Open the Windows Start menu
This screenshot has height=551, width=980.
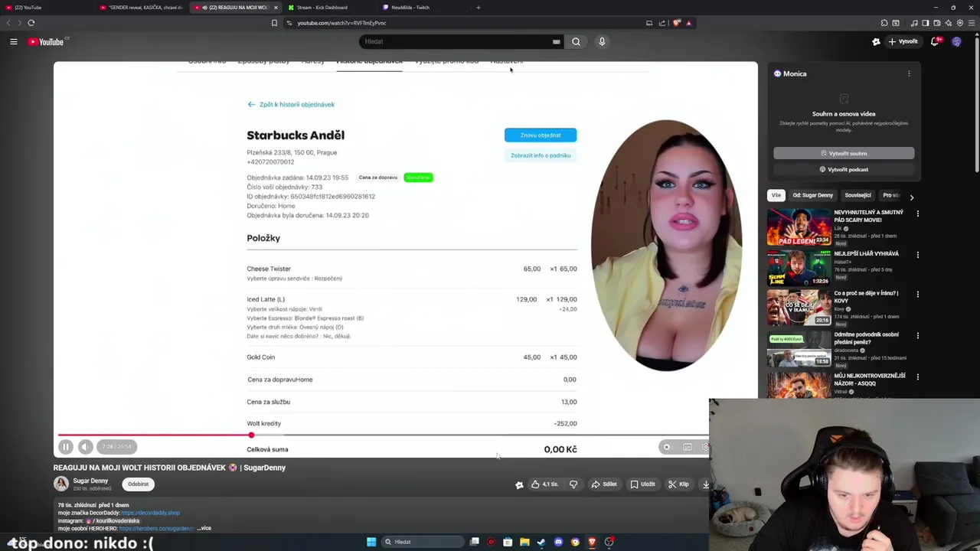coord(371,542)
